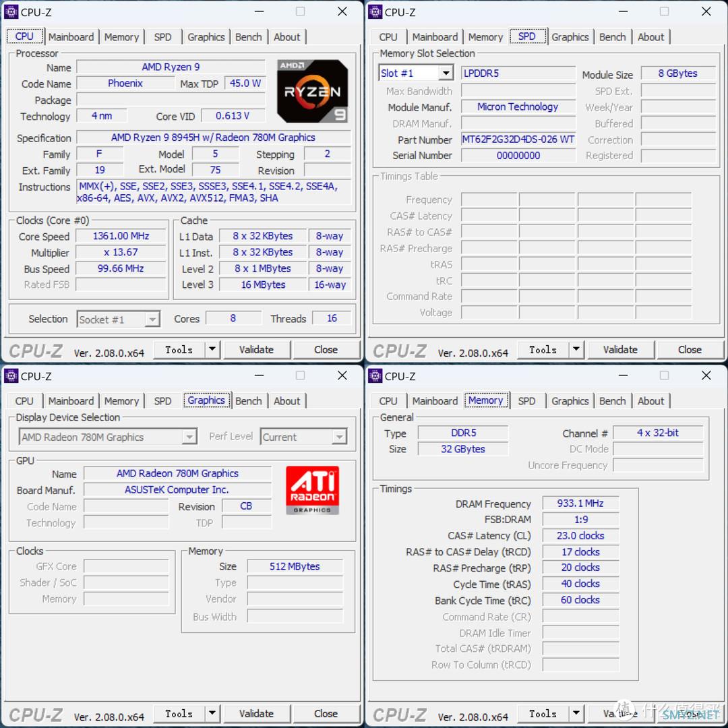Click the Core Speed value "1361.00 MHz"
This screenshot has height=728, width=728.
click(x=121, y=236)
